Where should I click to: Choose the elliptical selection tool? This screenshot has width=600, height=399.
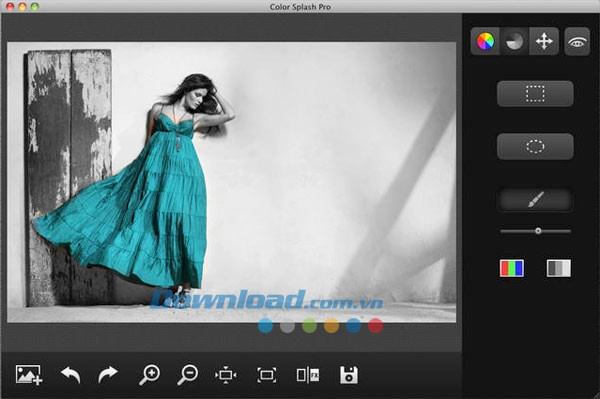click(535, 146)
